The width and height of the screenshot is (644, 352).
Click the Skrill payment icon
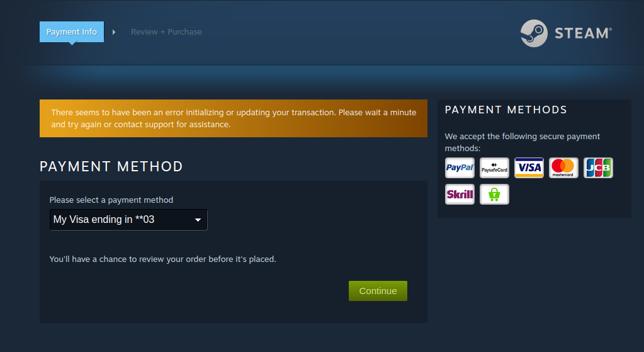(460, 195)
